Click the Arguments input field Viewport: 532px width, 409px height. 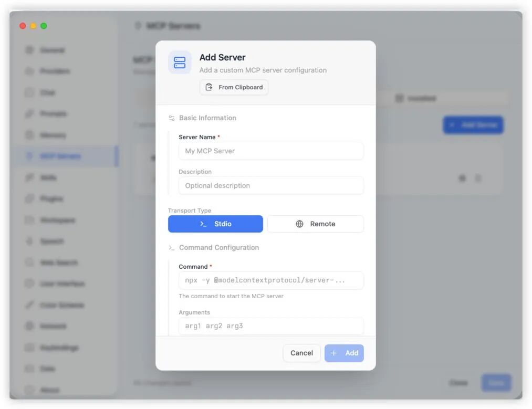point(271,326)
